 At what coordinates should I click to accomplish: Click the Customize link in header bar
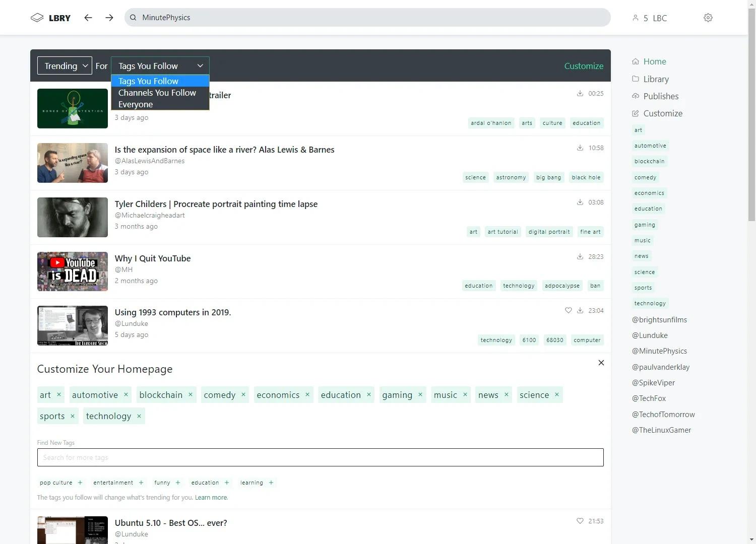[584, 66]
